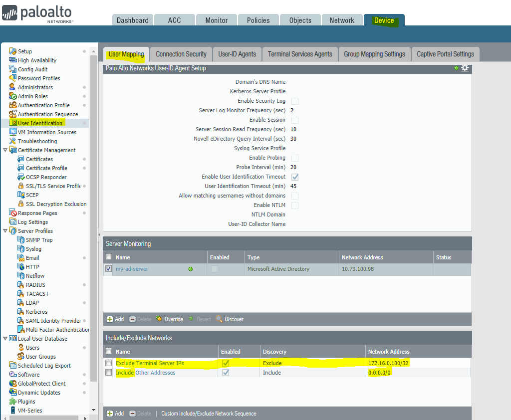Viewport: 511px width, 420px height.
Task: Click the Override icon under Server Monitoring
Action: pyautogui.click(x=159, y=319)
